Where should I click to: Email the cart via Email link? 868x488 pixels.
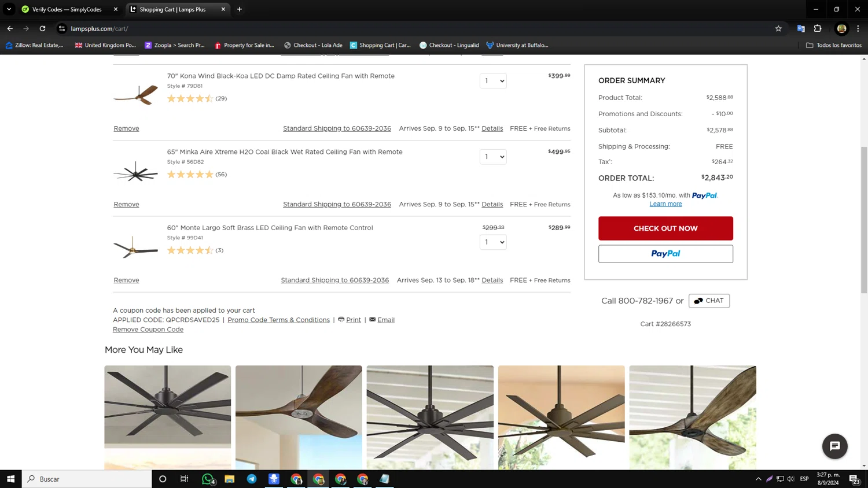pyautogui.click(x=386, y=320)
